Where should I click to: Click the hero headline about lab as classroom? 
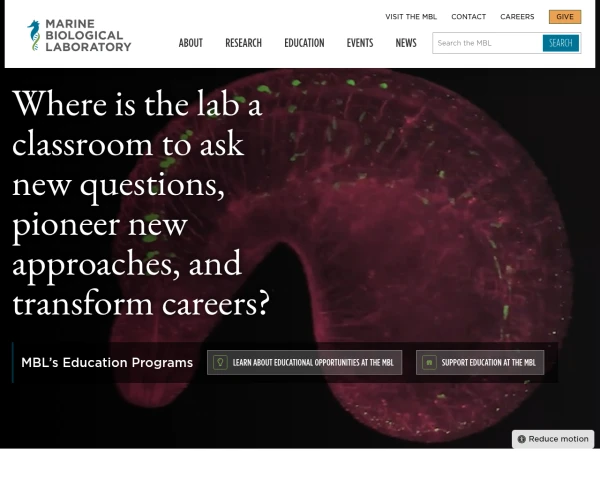click(x=141, y=203)
